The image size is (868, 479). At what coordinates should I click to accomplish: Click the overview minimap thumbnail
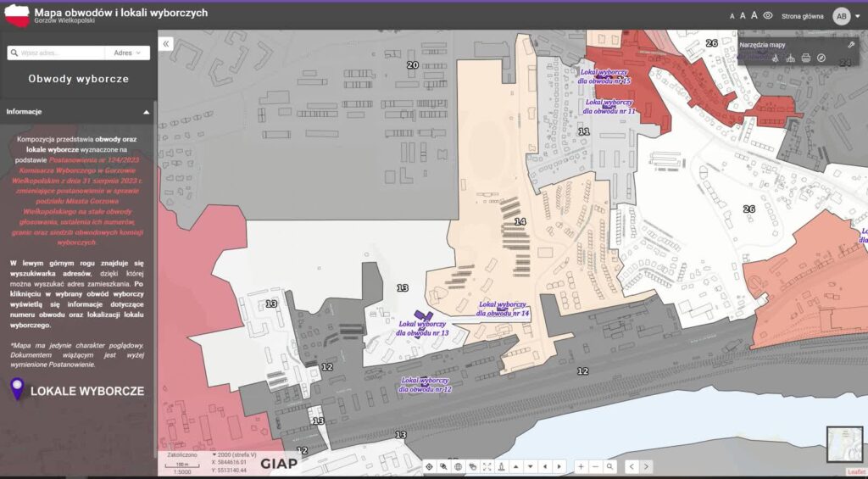(x=843, y=444)
